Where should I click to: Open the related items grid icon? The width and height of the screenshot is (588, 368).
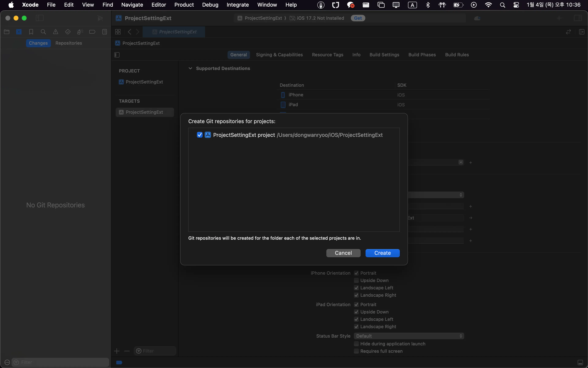(118, 32)
